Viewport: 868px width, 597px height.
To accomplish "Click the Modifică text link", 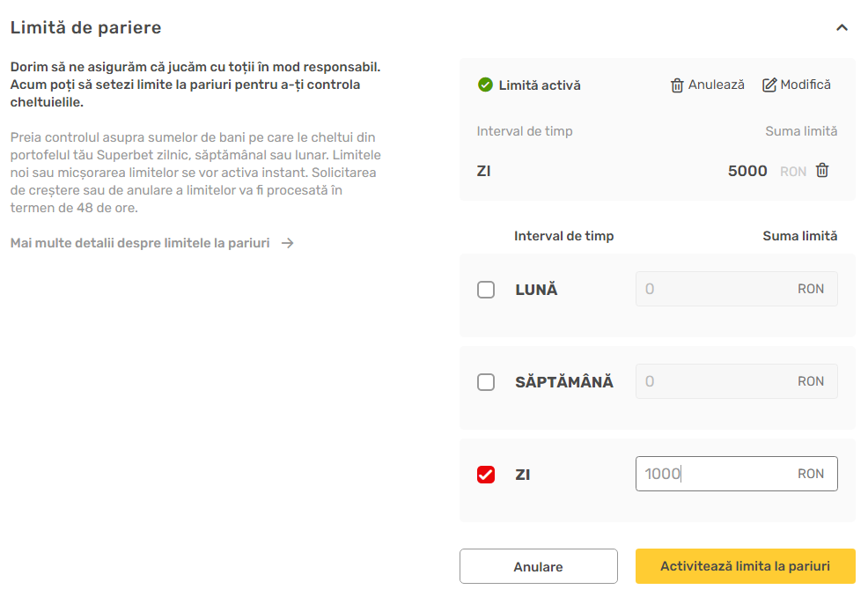I will [x=805, y=85].
